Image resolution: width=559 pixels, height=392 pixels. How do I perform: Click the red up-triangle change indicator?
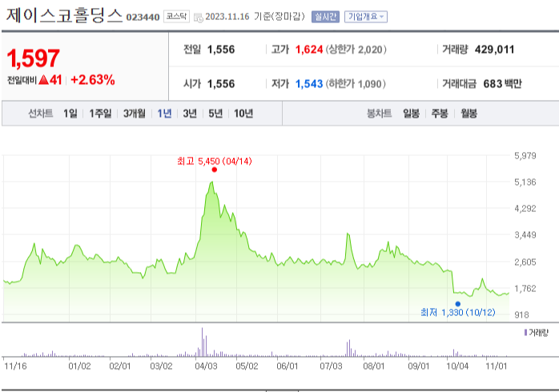click(43, 80)
